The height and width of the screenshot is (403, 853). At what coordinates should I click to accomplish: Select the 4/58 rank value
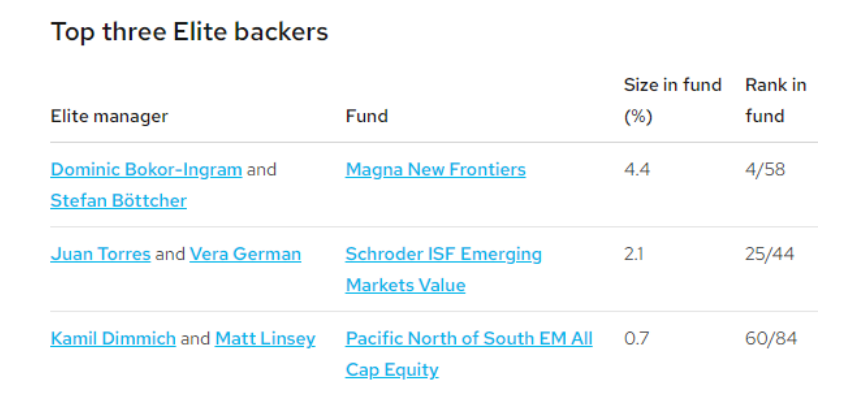765,170
